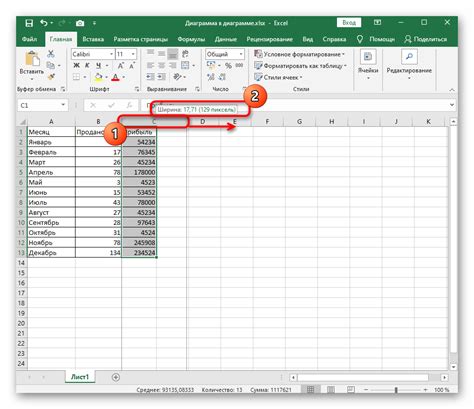Open the Формулы ribbon tab
Image resolution: width=474 pixels, height=409 pixels.
click(x=191, y=39)
